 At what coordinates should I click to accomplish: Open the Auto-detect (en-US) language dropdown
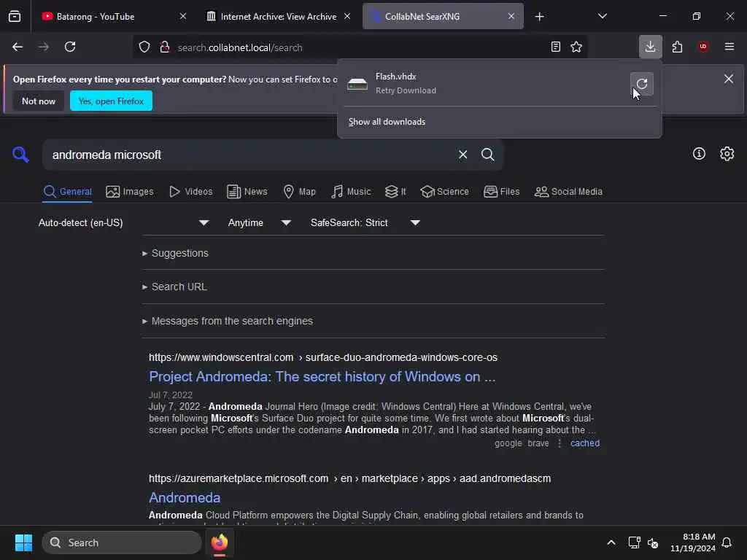[x=123, y=223]
